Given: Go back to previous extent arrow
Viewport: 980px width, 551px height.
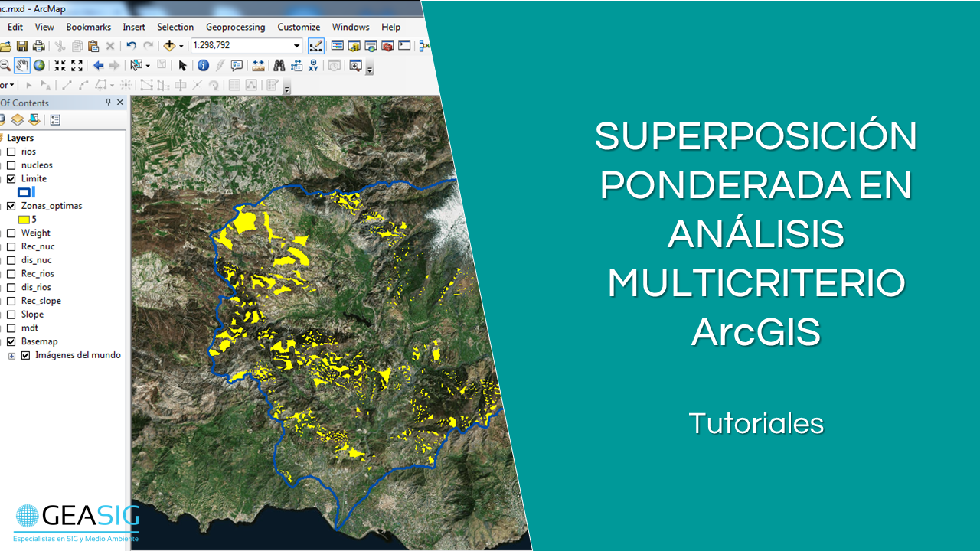Looking at the screenshot, I should click(x=98, y=66).
